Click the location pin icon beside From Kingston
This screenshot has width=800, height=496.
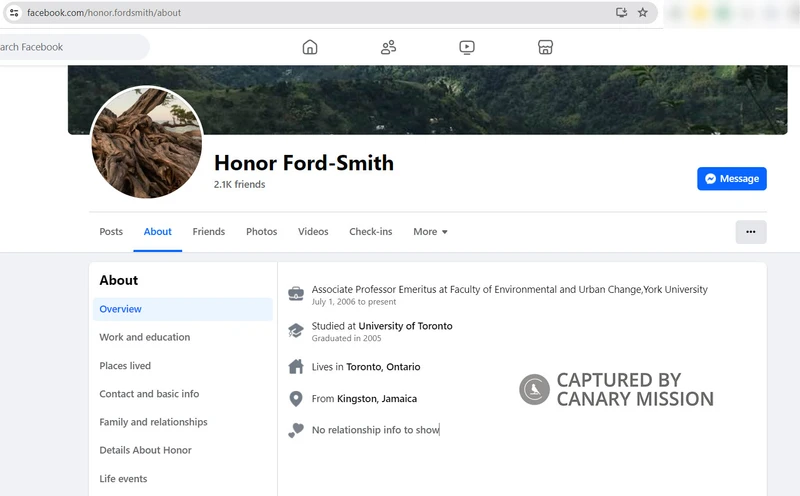coord(296,399)
